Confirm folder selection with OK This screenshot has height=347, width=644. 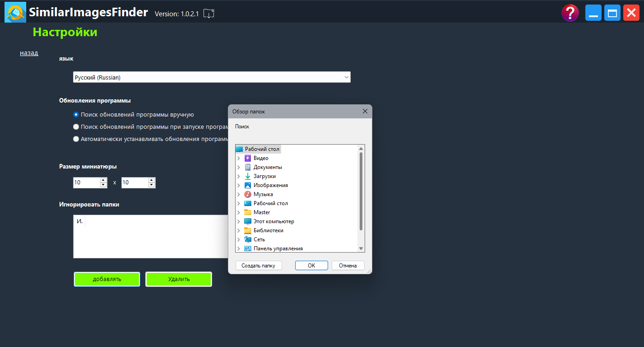[x=311, y=266]
